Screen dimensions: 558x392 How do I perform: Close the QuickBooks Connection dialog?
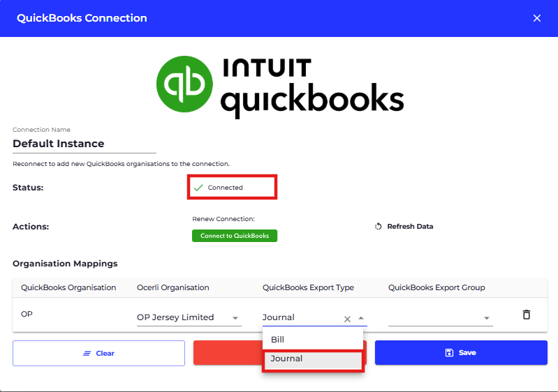coord(536,18)
